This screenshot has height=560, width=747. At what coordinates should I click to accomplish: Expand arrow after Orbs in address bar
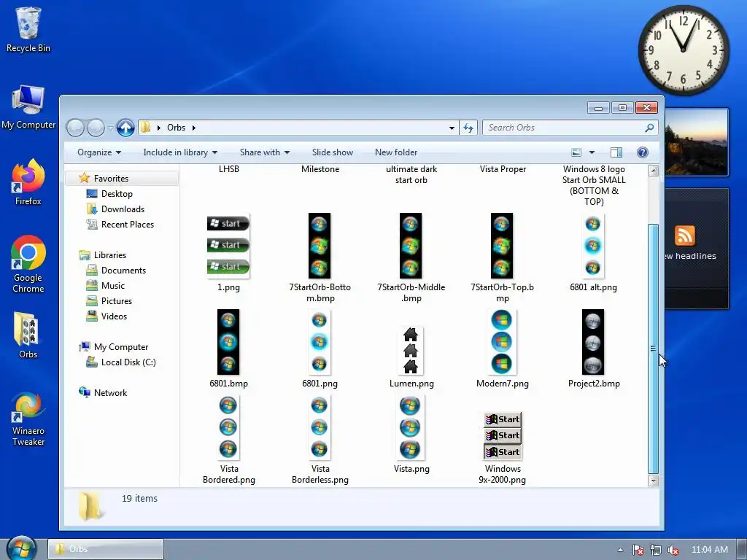point(194,128)
